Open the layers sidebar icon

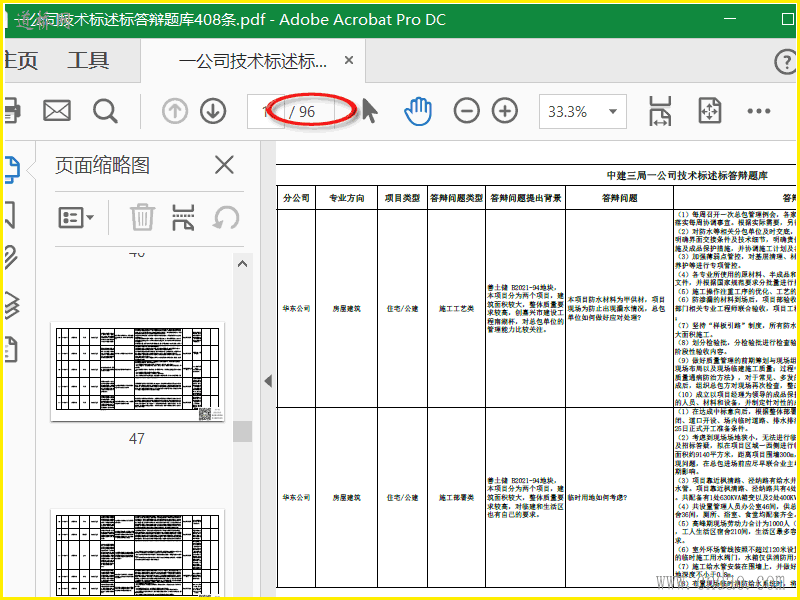pos(11,305)
